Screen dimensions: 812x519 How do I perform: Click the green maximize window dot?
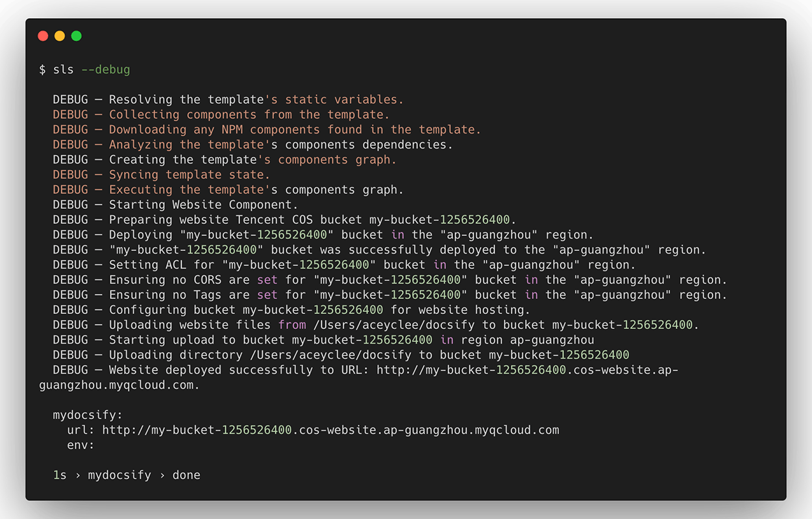click(x=77, y=36)
